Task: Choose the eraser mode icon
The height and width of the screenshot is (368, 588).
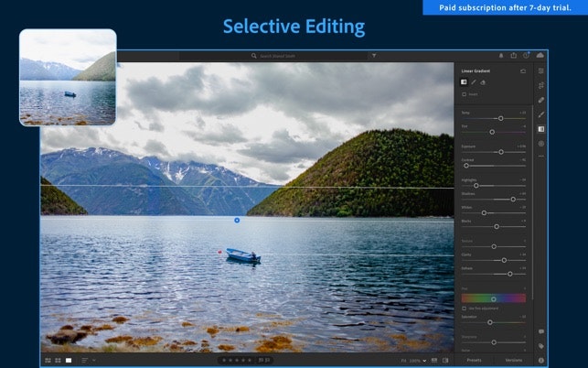Action: [x=483, y=82]
